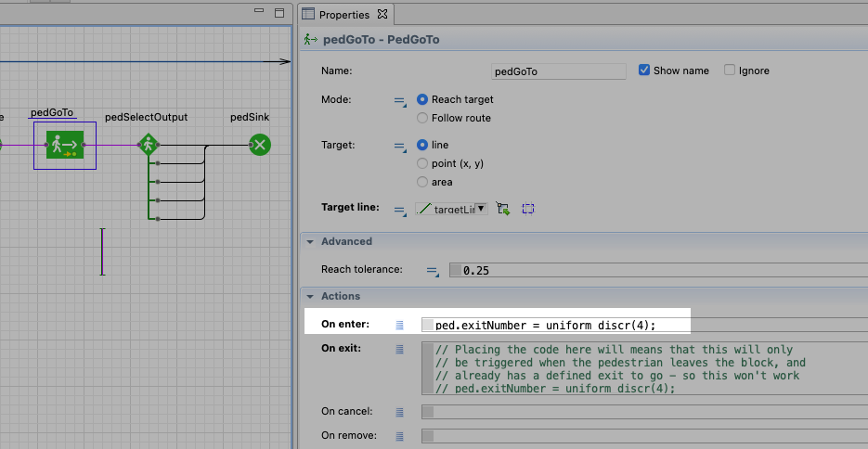This screenshot has height=449, width=868.
Task: Click the select-target-line-from-graphical-editor icon
Action: 502,209
